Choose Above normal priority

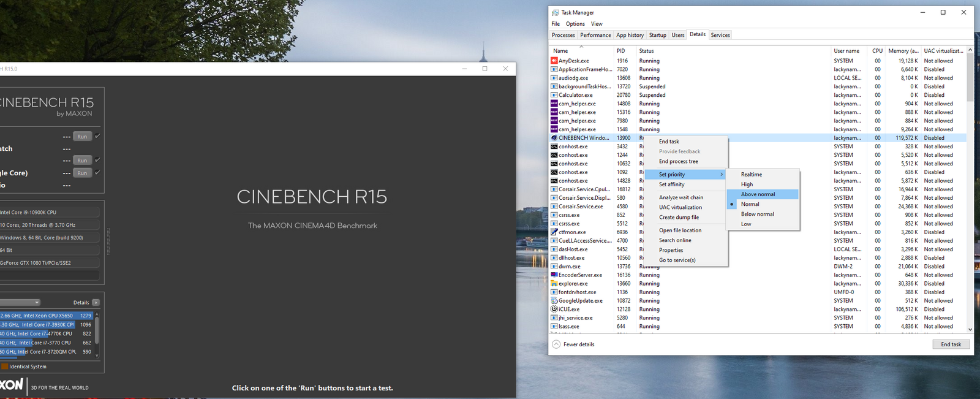[x=762, y=194]
